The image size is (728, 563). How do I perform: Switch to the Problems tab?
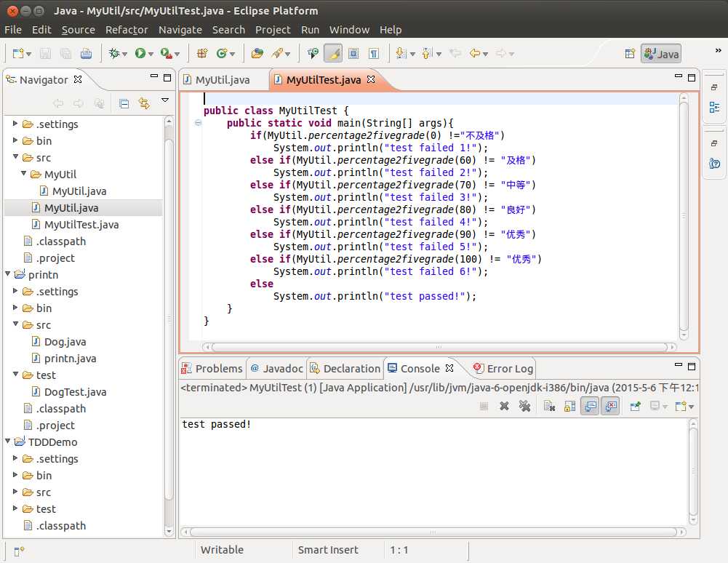[212, 369]
